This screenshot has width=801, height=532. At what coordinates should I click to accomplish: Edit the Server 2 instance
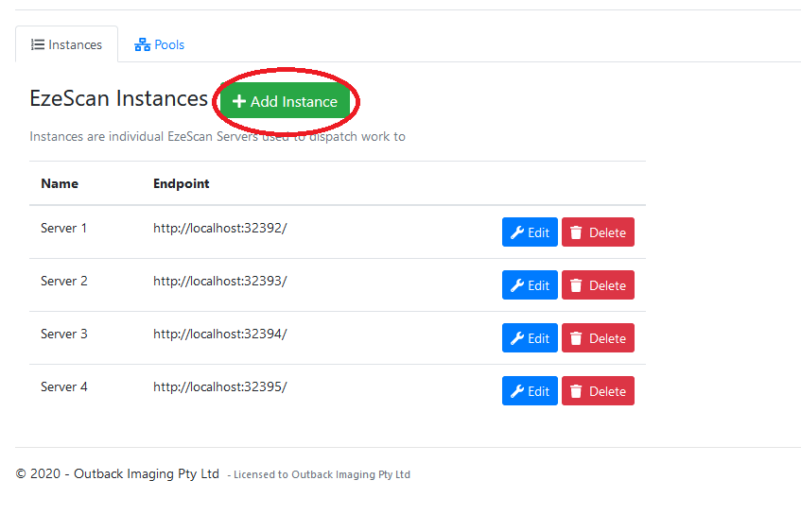click(530, 285)
